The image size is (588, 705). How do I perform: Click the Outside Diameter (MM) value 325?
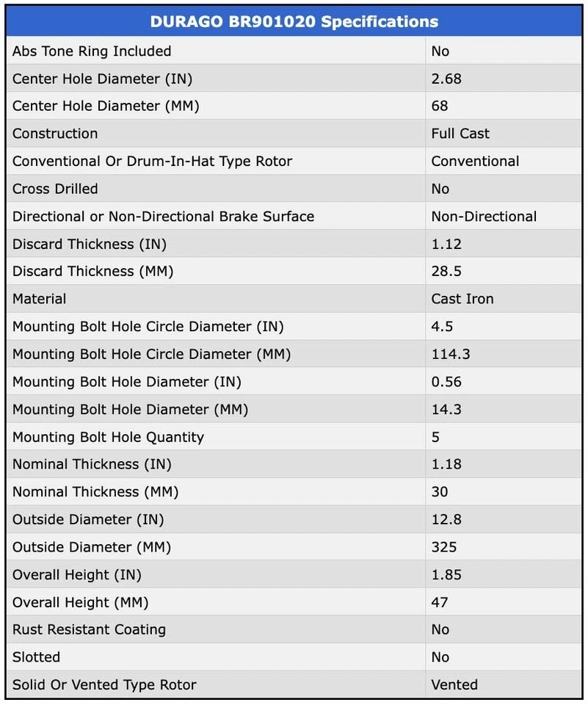click(443, 547)
